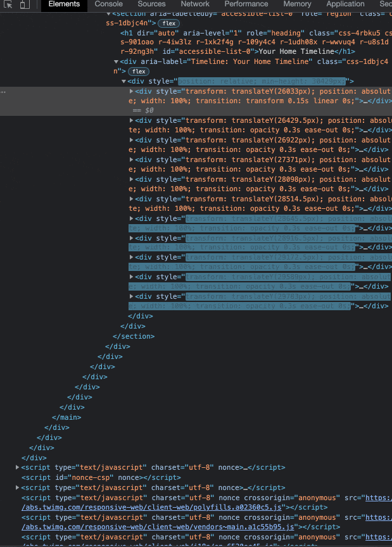Click the == $0 selected node marker
Image resolution: width=392 pixels, height=547 pixels.
pyautogui.click(x=143, y=110)
